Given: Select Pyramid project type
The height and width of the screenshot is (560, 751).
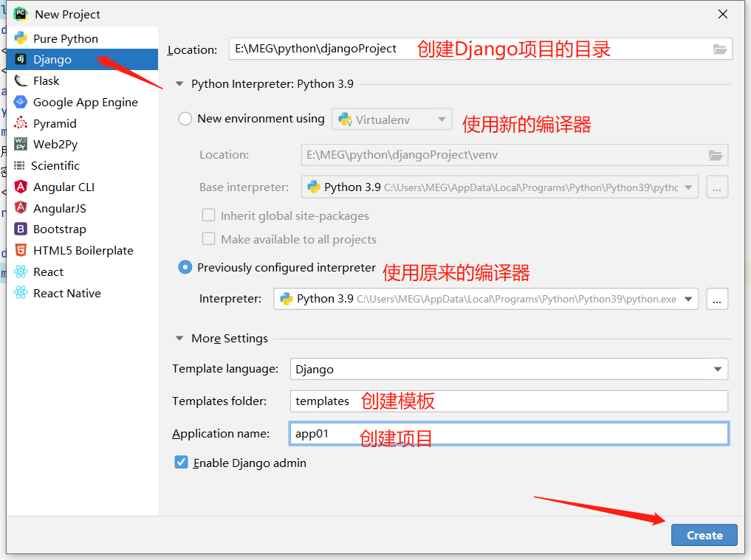Looking at the screenshot, I should click(83, 123).
